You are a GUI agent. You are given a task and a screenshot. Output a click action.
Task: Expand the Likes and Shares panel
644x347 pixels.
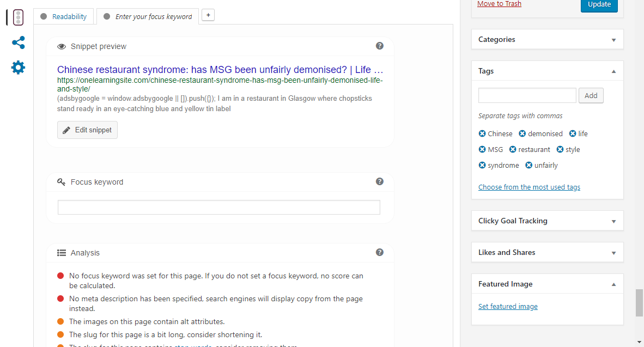click(x=613, y=253)
